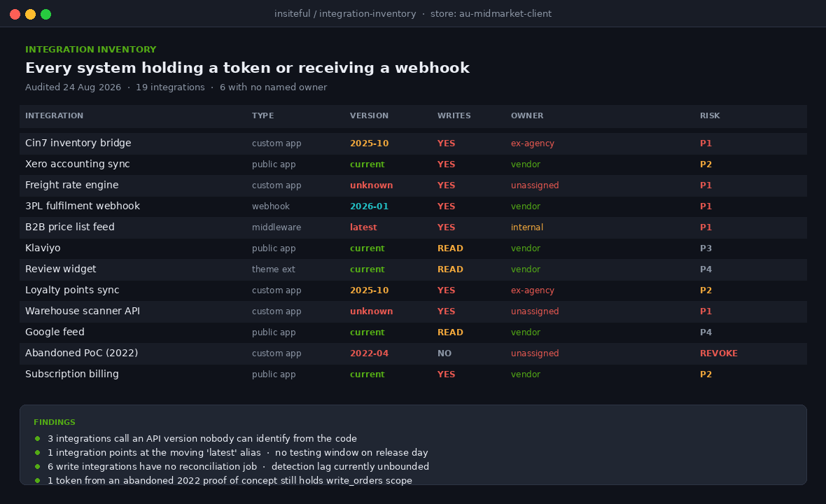Select the Cin7 inventory bridge row name
The image size is (826, 504).
pyautogui.click(x=78, y=143)
